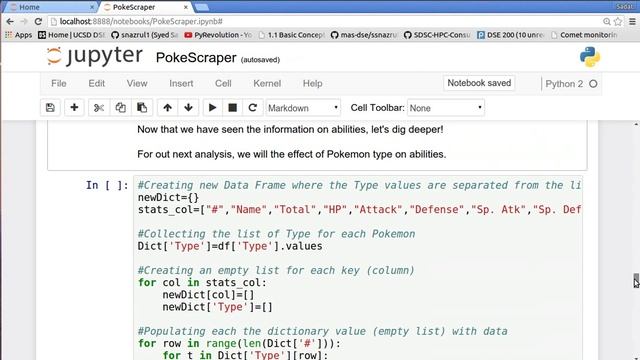Move selected cell down arrow icon

click(188, 108)
